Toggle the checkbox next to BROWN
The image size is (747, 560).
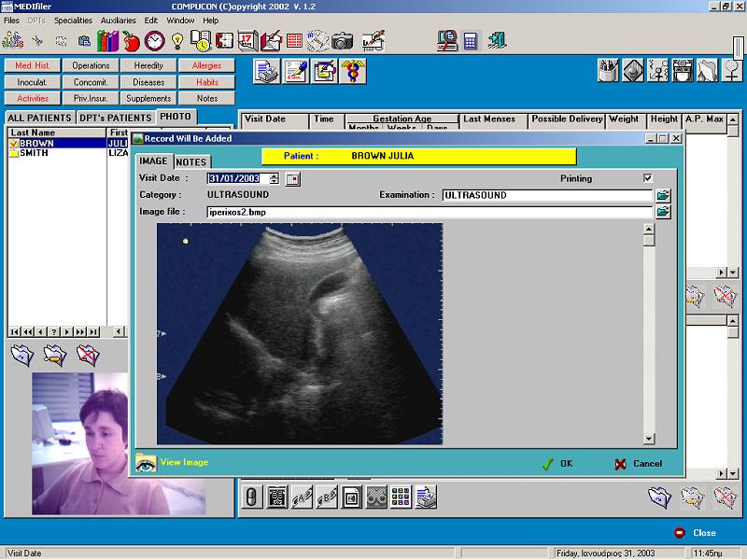[13, 144]
